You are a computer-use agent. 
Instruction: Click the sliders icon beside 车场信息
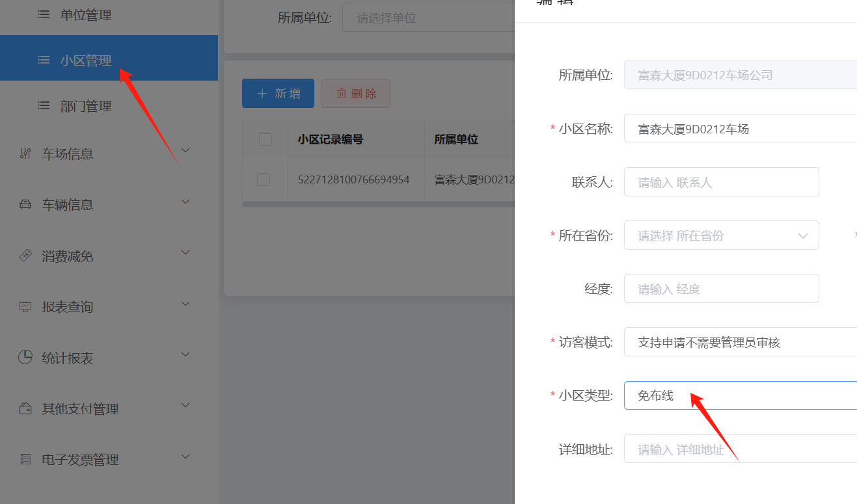pyautogui.click(x=25, y=154)
